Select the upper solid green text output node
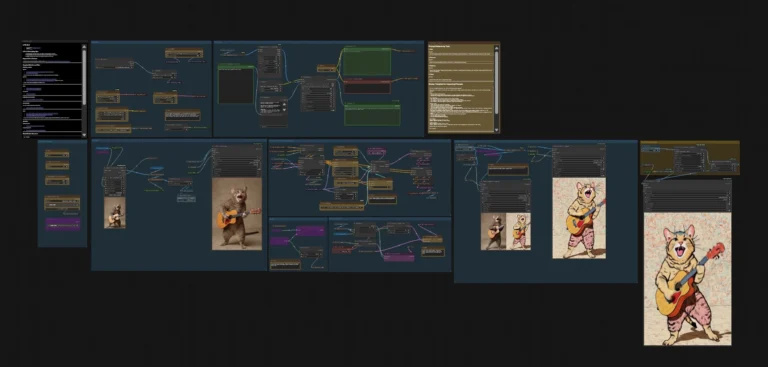The image size is (768, 367). [367, 62]
